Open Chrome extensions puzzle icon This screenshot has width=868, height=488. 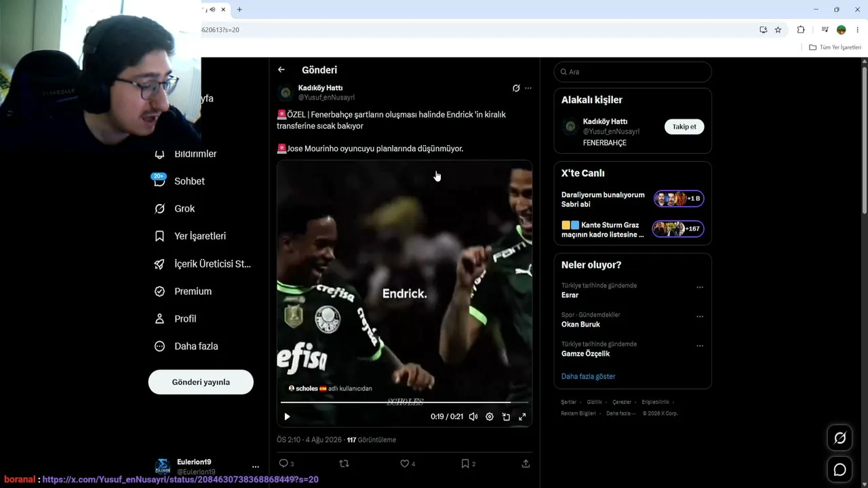[x=801, y=30]
